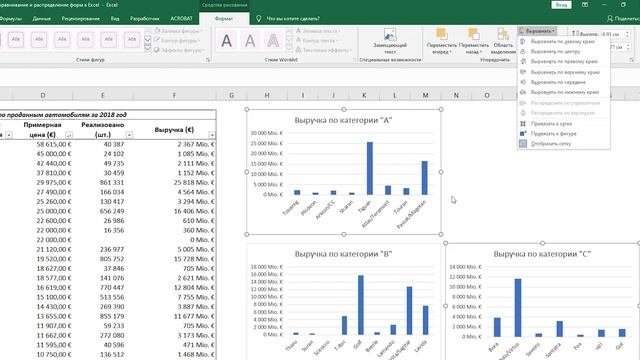Toggle Snap to Grid (Привязать к сетке)
Screen dimensions: 640x360
[x=563, y=123]
